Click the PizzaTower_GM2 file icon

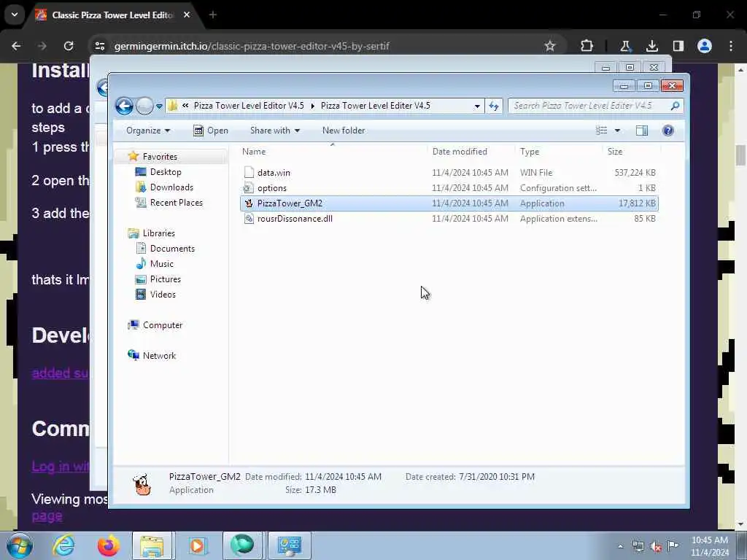tap(249, 203)
